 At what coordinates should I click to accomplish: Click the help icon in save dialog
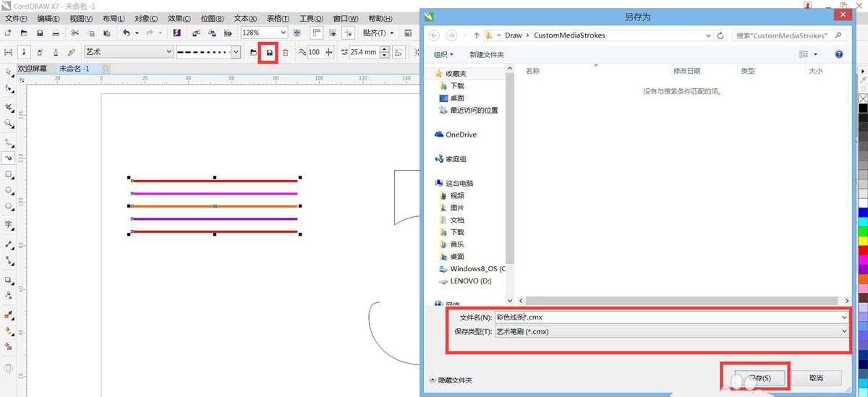[x=839, y=54]
